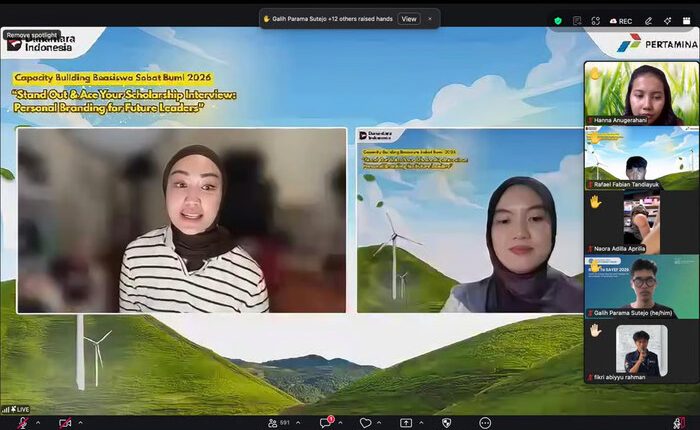Open the annotate pen icon in top bar
Image resolution: width=700 pixels, height=430 pixels.
(648, 21)
